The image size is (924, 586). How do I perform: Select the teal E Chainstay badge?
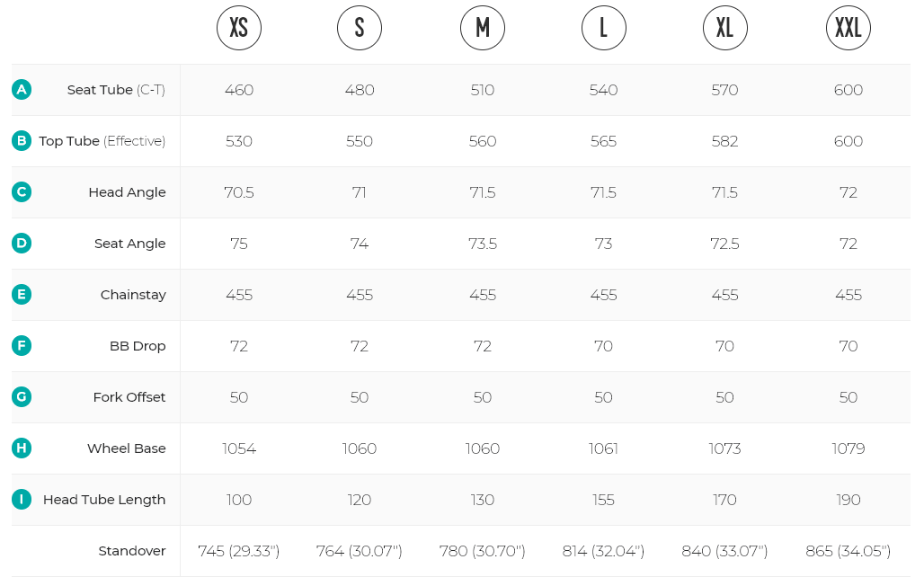pos(22,295)
